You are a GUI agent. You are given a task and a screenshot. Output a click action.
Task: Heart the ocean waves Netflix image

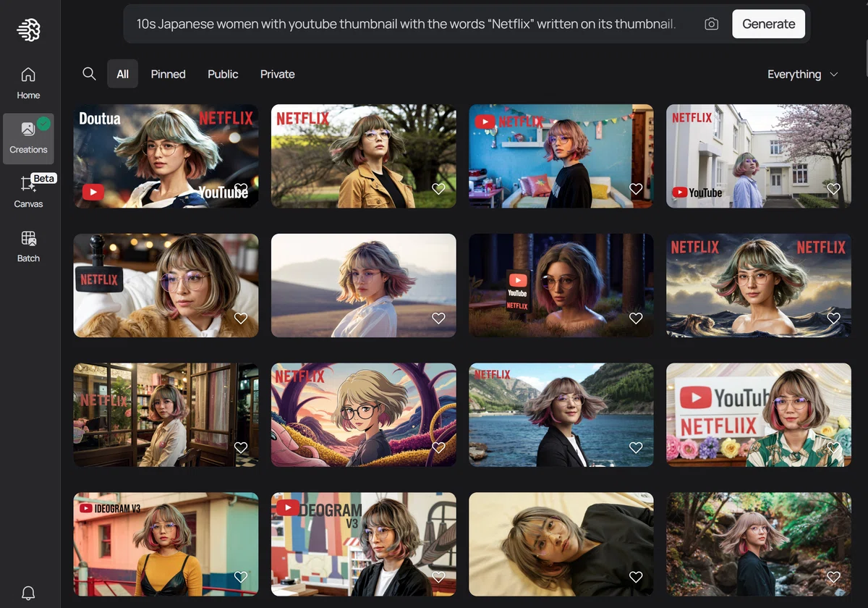coord(833,318)
